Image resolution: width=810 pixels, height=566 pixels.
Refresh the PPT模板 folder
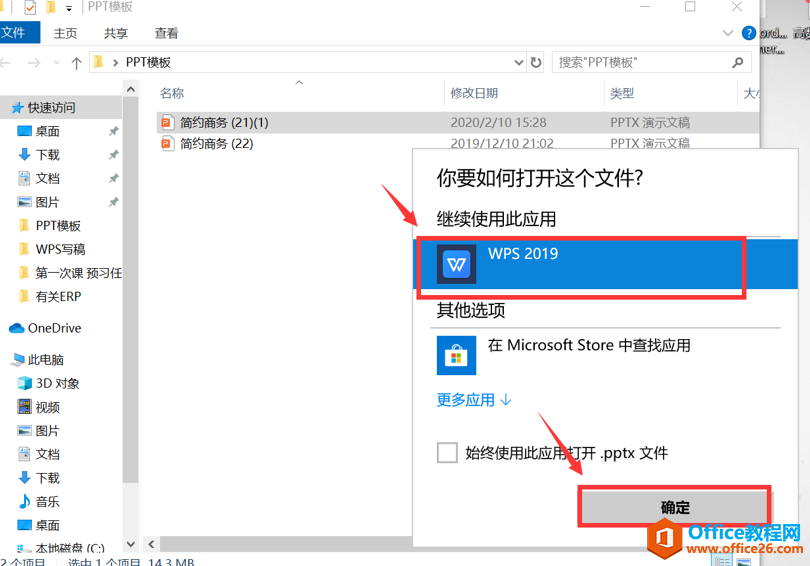coord(536,63)
